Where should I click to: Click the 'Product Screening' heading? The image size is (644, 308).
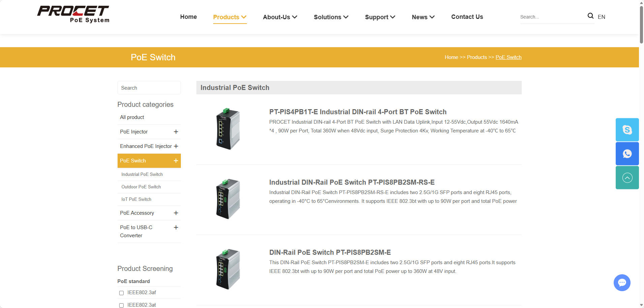tap(145, 269)
